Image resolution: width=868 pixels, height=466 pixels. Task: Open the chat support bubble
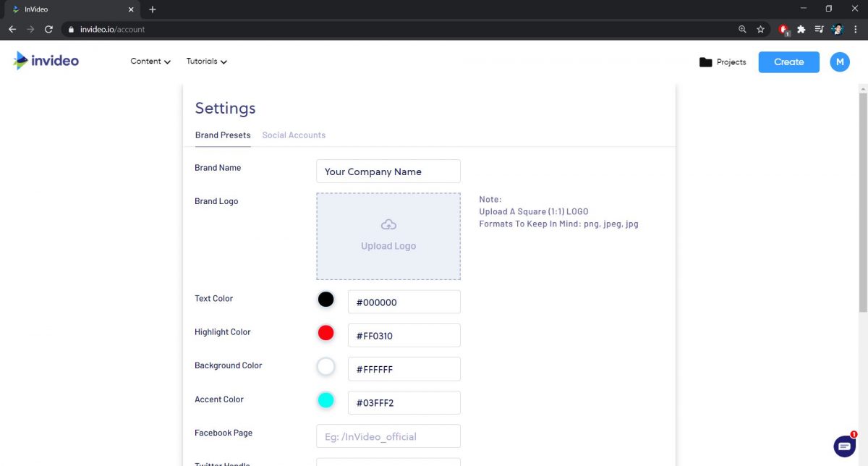[844, 446]
